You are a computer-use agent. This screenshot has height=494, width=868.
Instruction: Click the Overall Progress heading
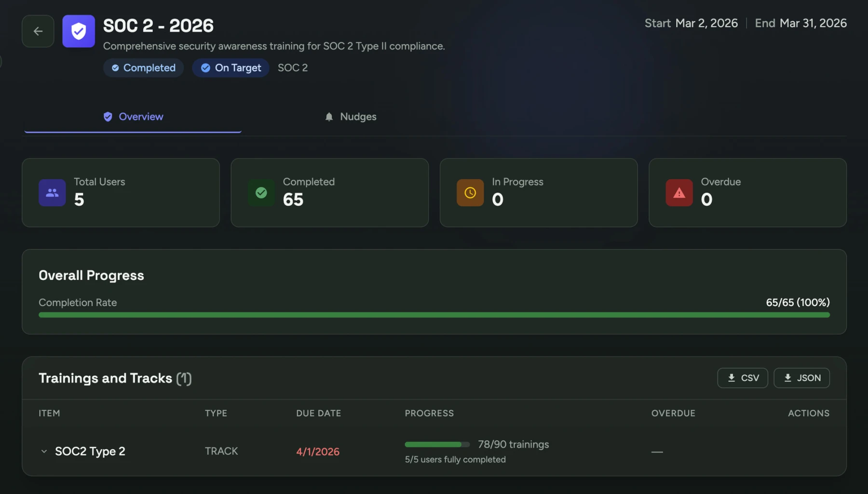[91, 275]
